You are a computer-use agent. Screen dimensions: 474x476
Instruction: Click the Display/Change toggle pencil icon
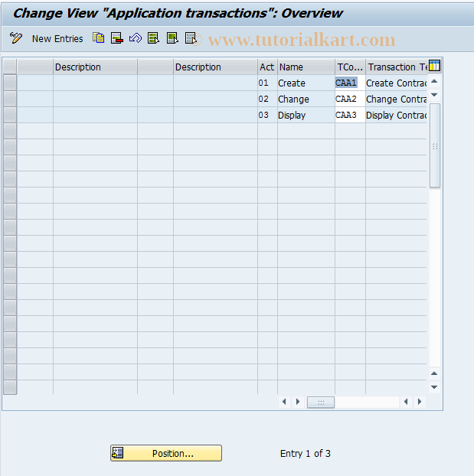point(16,38)
